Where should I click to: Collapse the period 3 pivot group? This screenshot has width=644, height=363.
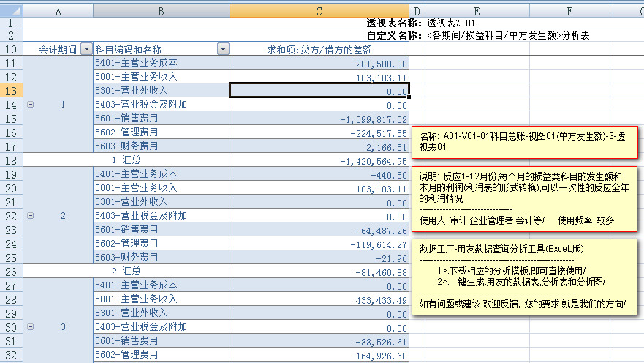(30, 327)
